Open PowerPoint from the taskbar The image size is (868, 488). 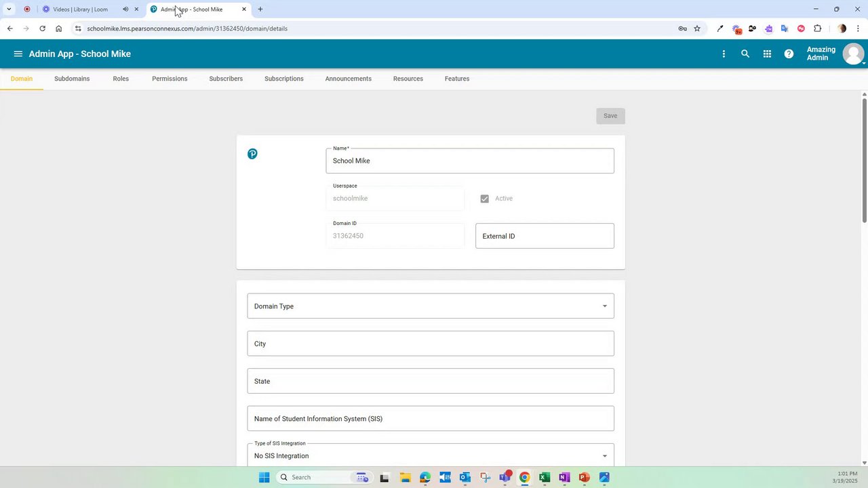click(584, 477)
